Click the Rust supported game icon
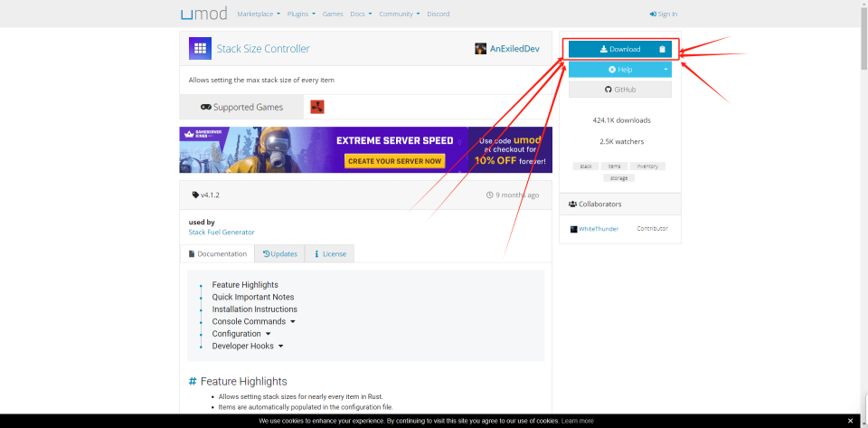The image size is (868, 428). (317, 107)
